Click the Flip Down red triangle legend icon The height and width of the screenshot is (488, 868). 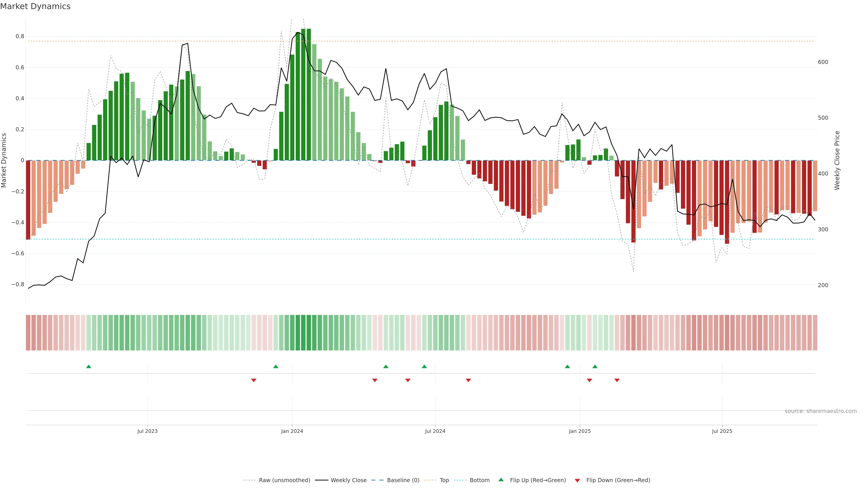click(x=577, y=480)
